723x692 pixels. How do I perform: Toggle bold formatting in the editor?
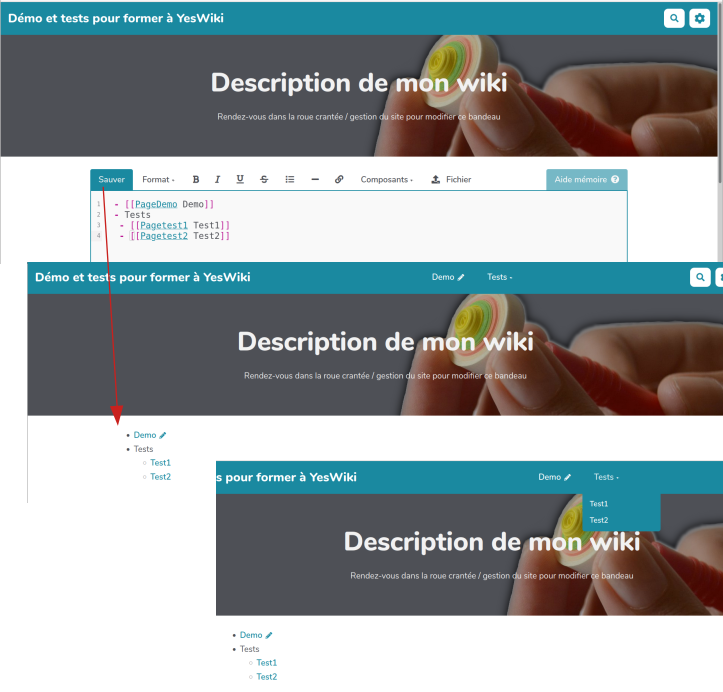click(196, 180)
